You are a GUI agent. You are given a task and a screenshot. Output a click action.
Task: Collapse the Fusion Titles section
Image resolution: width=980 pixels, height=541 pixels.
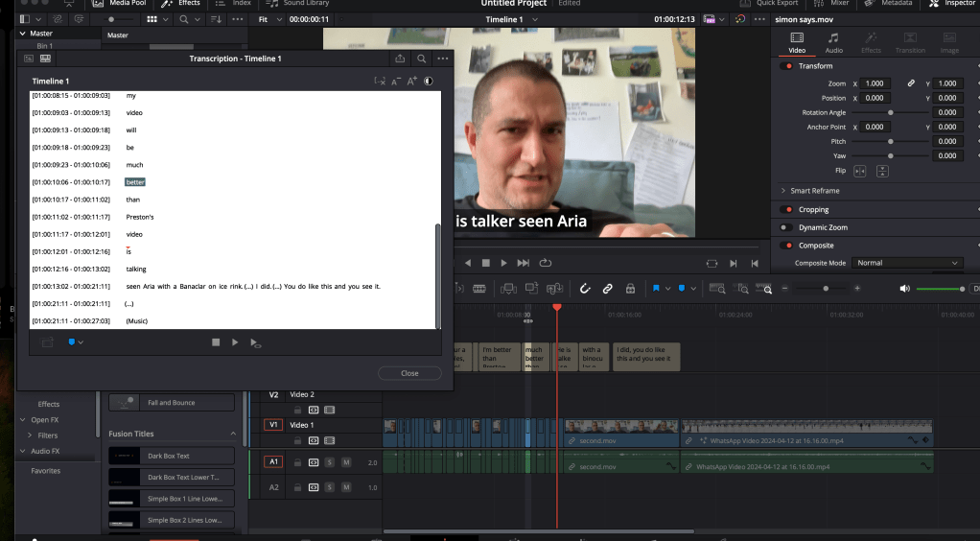click(233, 434)
